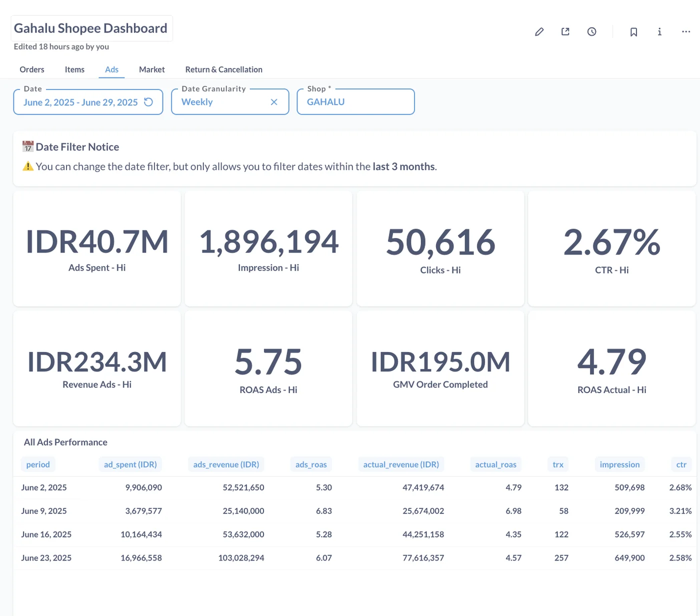
Task: Select the June 2, 2025 period cell
Action: (x=44, y=487)
